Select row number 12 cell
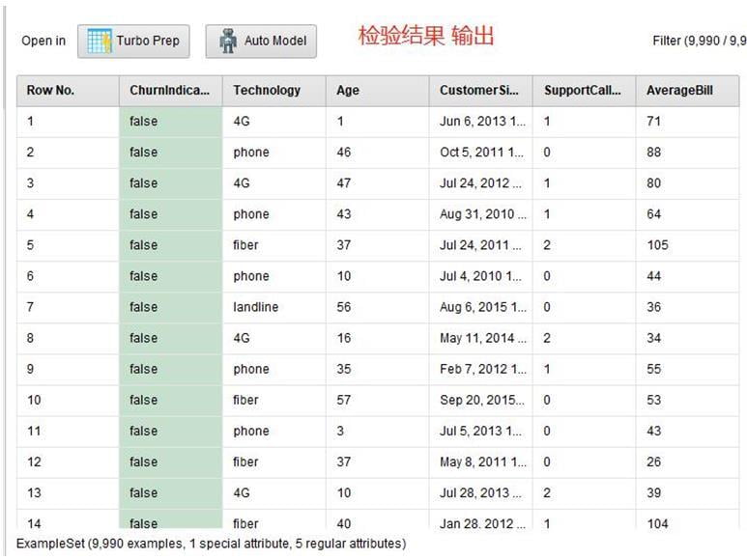Viewport: 747px width, 560px height. coord(34,462)
